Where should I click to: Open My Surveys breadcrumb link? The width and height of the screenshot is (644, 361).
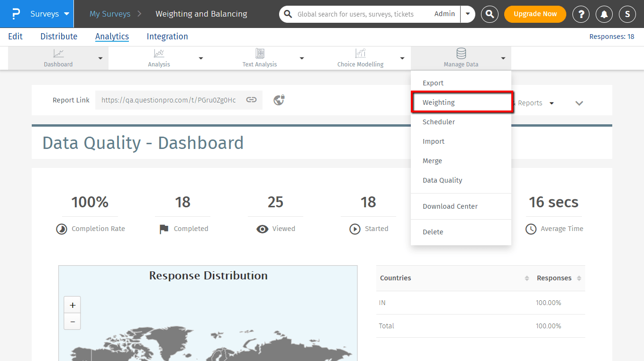coord(110,14)
